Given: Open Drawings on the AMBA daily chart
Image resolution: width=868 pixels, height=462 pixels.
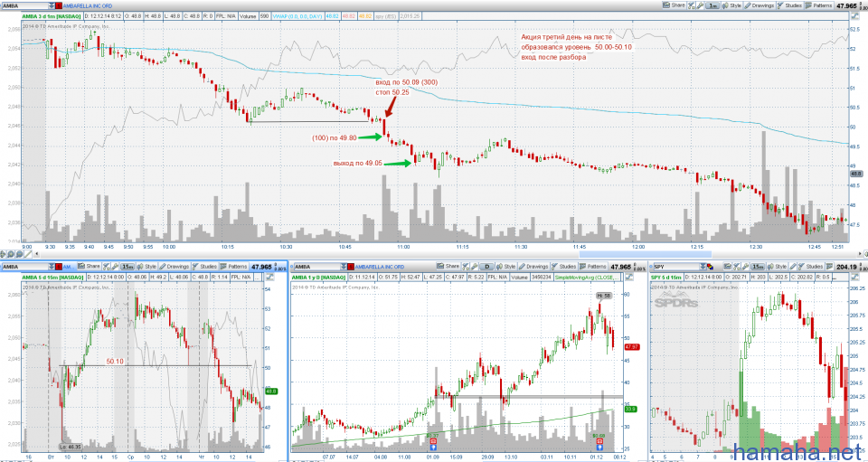Looking at the screenshot, I should coord(533,267).
